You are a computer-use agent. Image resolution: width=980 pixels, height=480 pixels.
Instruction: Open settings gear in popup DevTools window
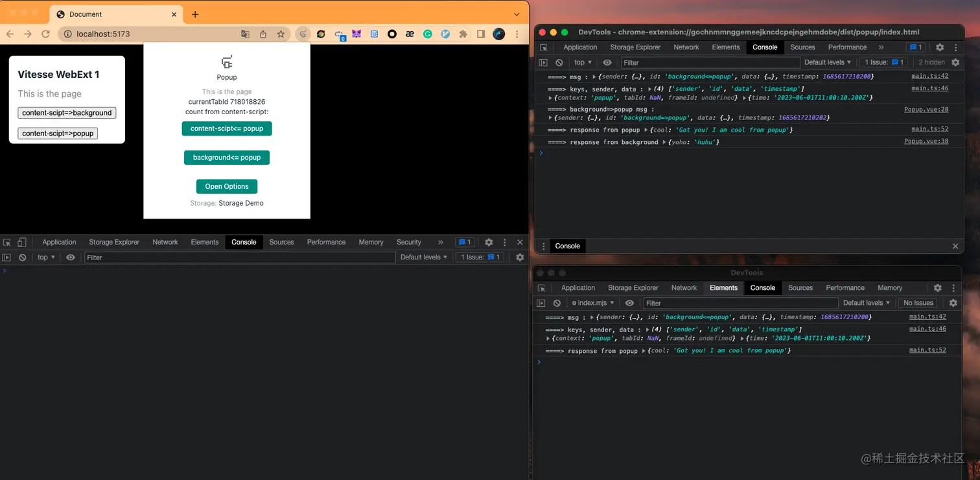point(940,47)
